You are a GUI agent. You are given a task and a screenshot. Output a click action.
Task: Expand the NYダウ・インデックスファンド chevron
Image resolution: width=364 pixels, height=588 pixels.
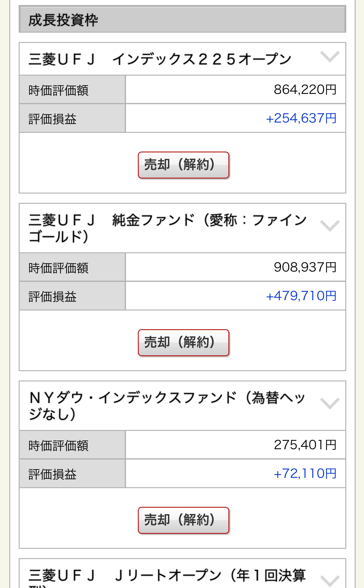(329, 404)
